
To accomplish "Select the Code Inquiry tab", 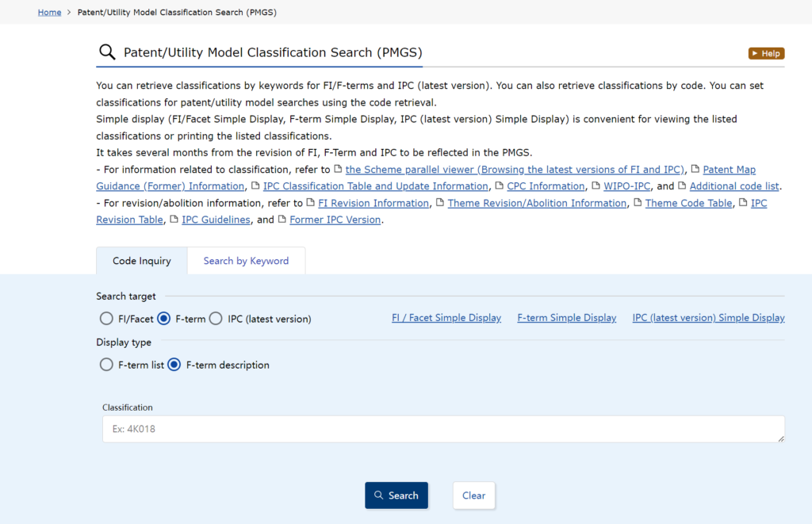I will pyautogui.click(x=141, y=261).
